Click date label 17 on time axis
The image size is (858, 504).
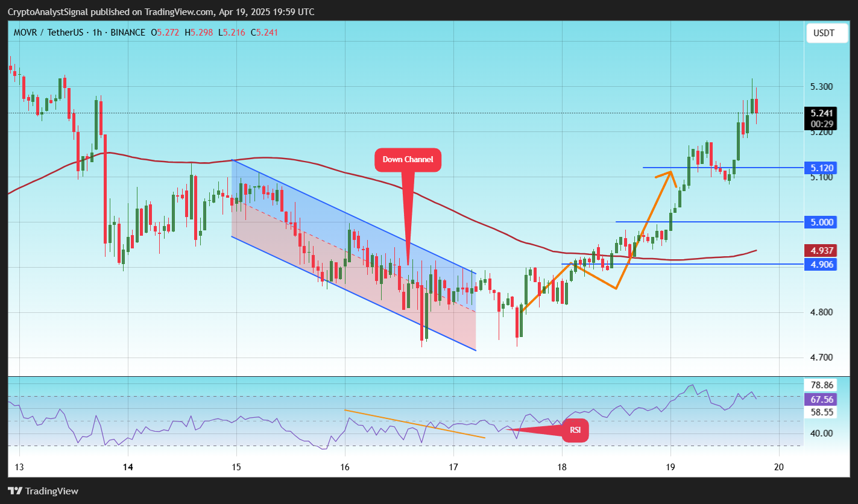(x=453, y=467)
